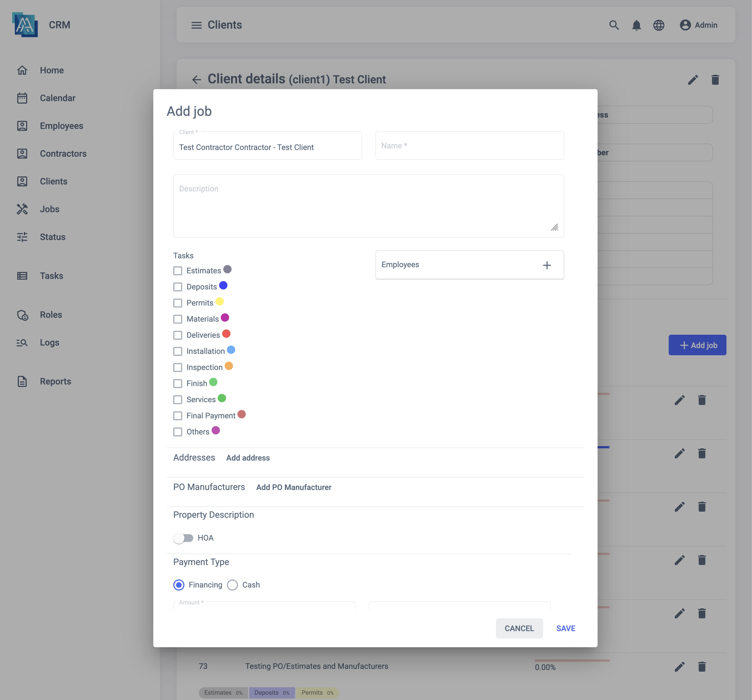752x700 pixels.
Task: Click the language globe icon
Action: [x=659, y=25]
